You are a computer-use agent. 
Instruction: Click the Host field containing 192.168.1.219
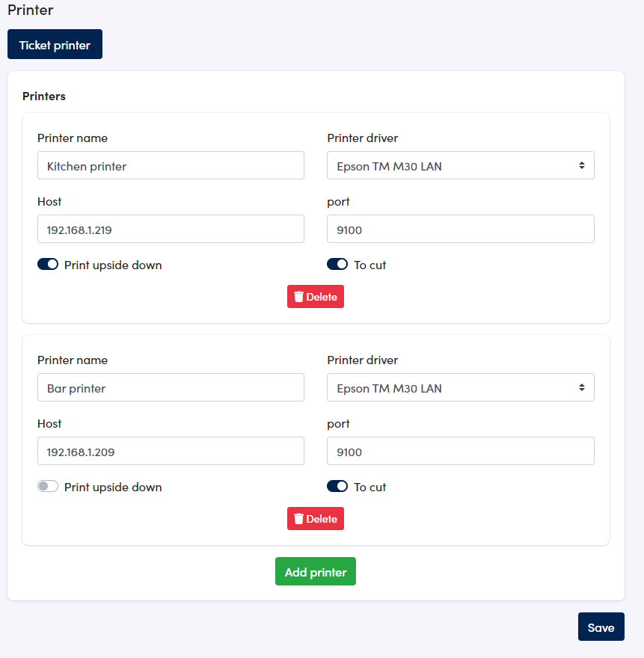[x=171, y=229]
